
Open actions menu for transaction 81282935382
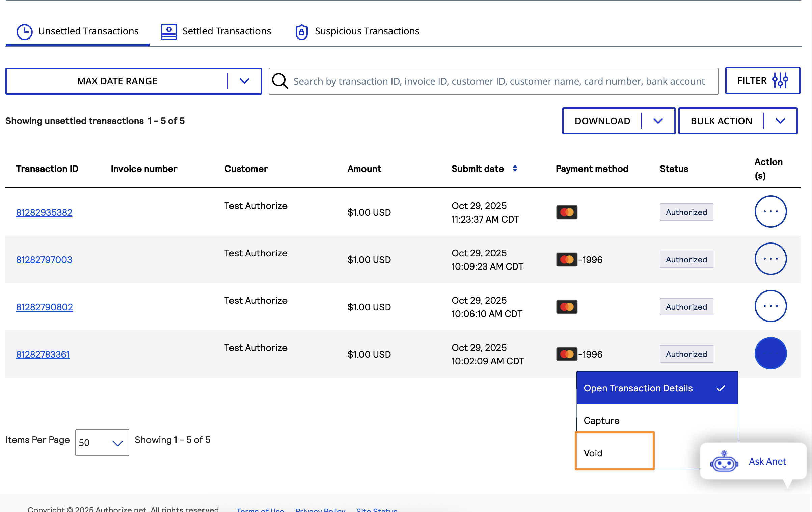pos(770,212)
